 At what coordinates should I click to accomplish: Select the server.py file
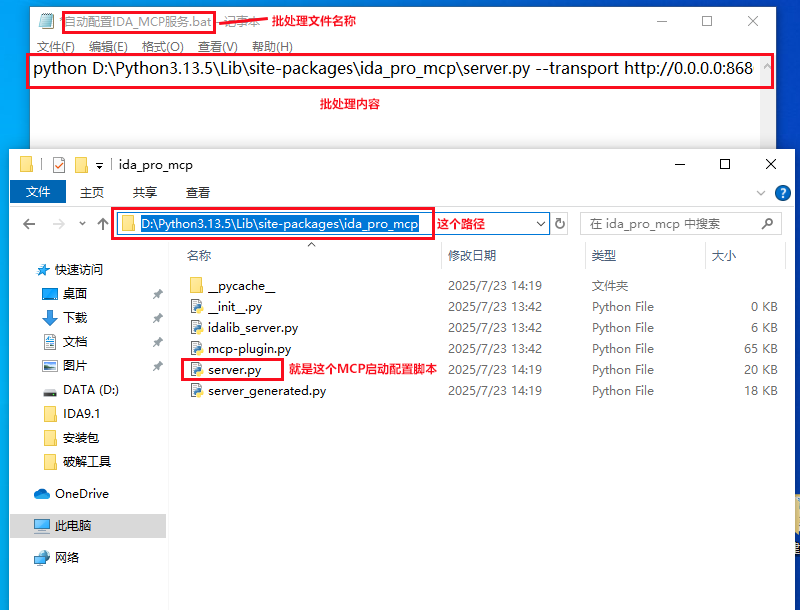(x=234, y=370)
